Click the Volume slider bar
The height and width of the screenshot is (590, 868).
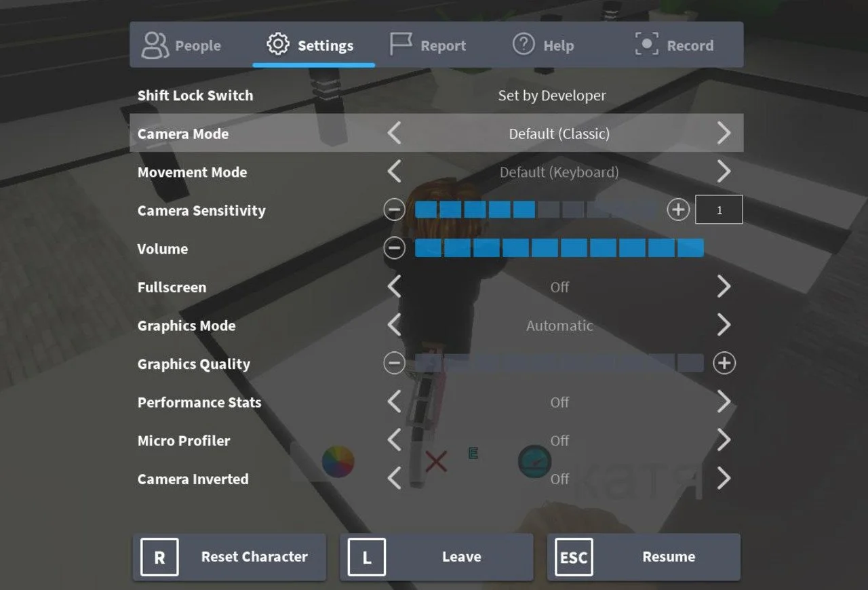click(x=559, y=249)
